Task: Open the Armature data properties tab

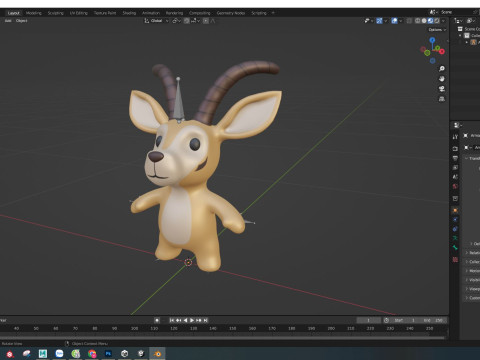Action: pyautogui.click(x=455, y=238)
